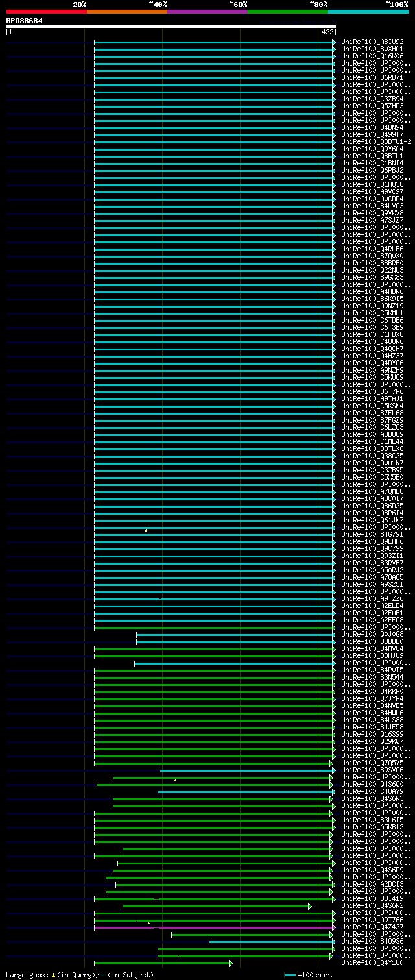
Task: Select hit label UniRef100_Q9VKV8
Action: 372,214
